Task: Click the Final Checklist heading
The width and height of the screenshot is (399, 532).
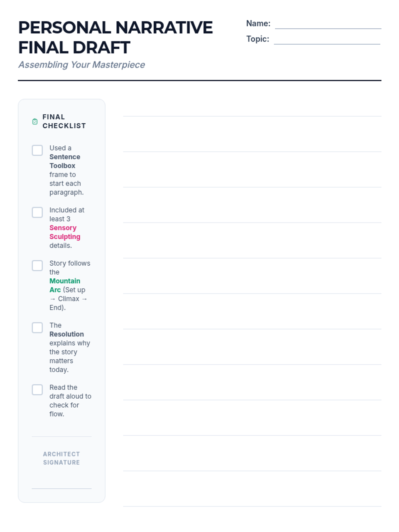Action: [64, 121]
